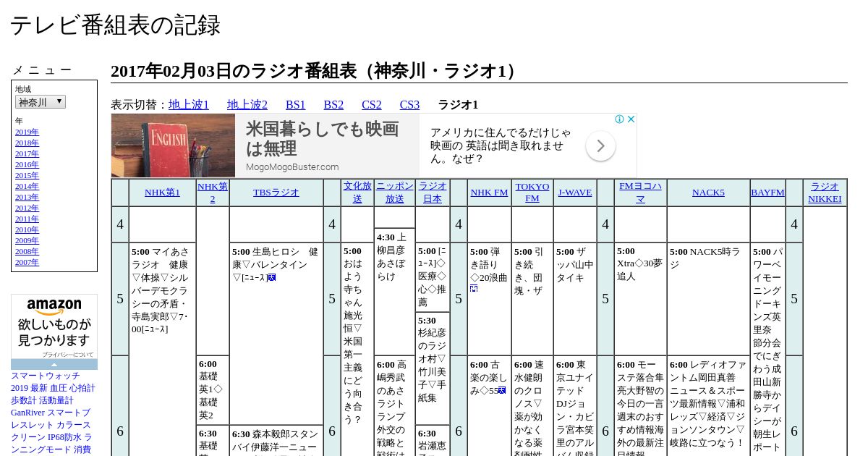The height and width of the screenshot is (456, 868).
Task: Open the 2008年 year link
Action: 27,251
